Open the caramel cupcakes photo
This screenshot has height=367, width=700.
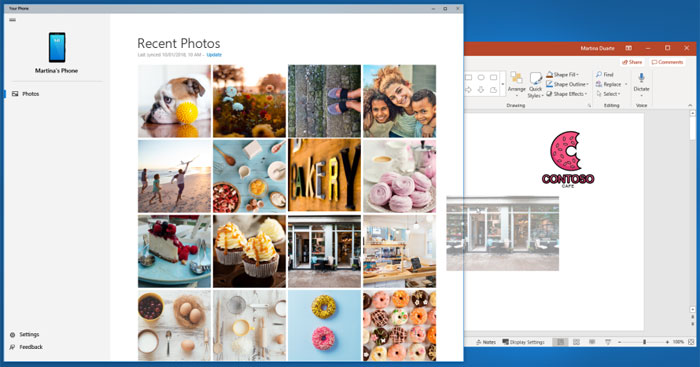[x=250, y=251]
